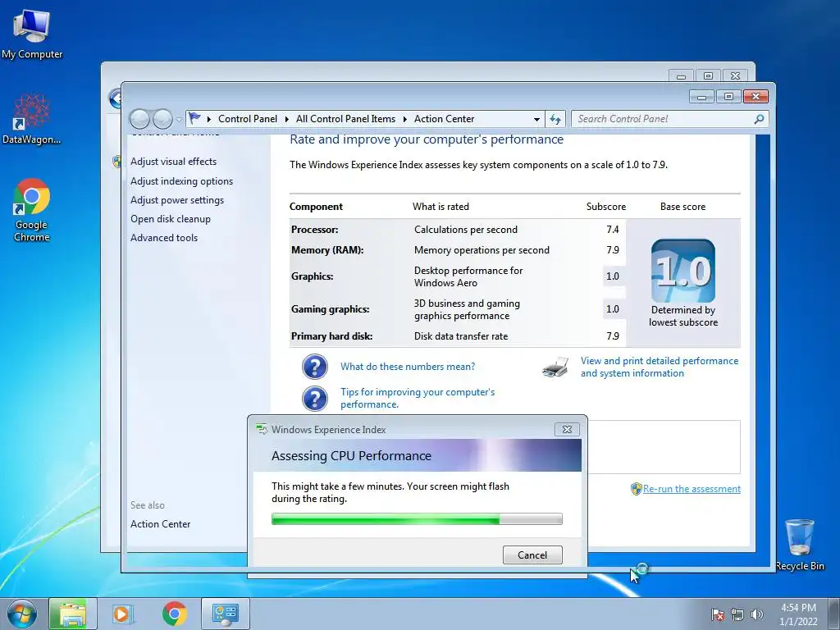Open tips for improving computer's performance link
The height and width of the screenshot is (630, 840).
coord(418,398)
